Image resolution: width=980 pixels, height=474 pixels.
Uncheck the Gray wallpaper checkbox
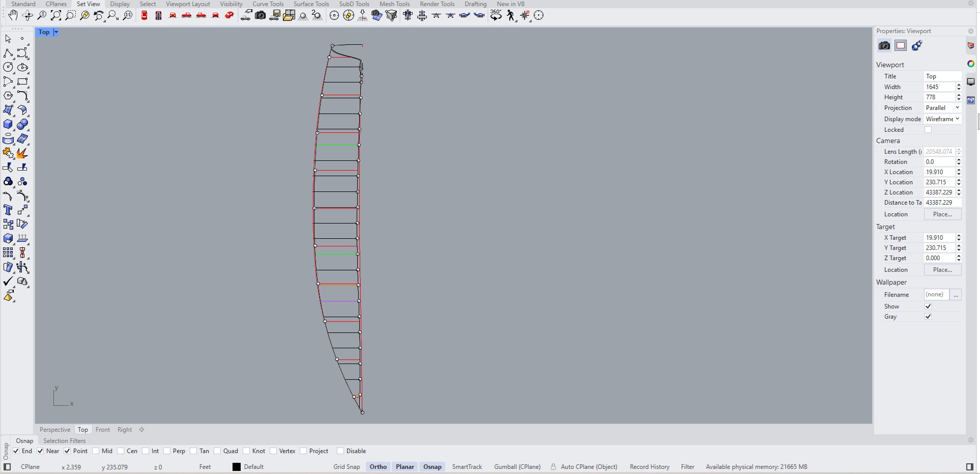pyautogui.click(x=928, y=317)
